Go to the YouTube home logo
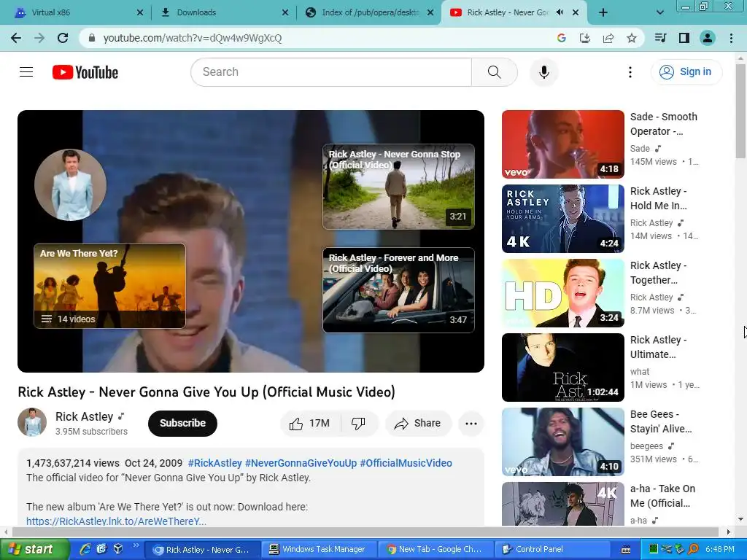This screenshot has height=560, width=747. 85,72
